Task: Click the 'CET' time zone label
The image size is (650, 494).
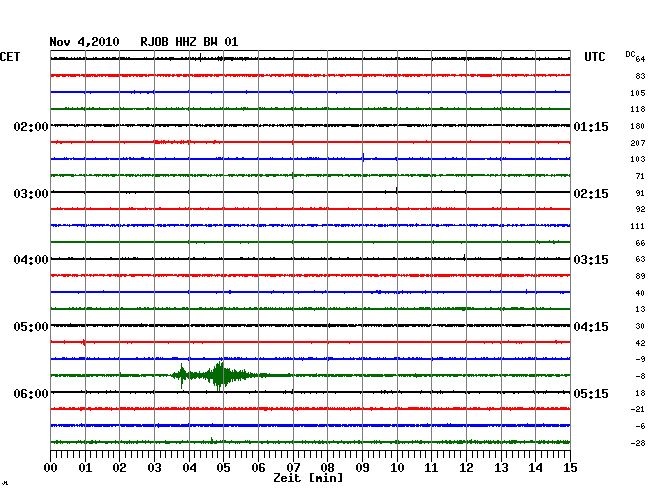Action: [10, 57]
